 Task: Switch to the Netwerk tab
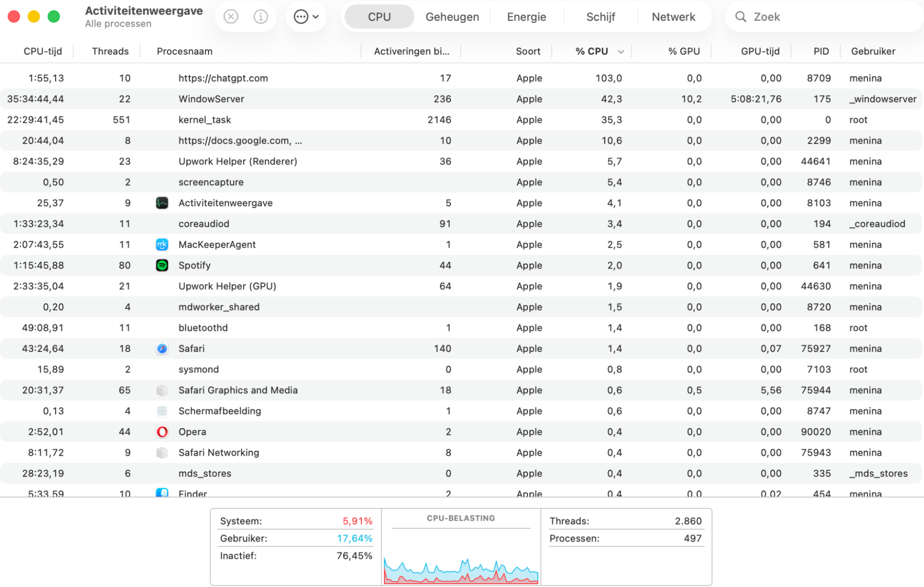(673, 17)
